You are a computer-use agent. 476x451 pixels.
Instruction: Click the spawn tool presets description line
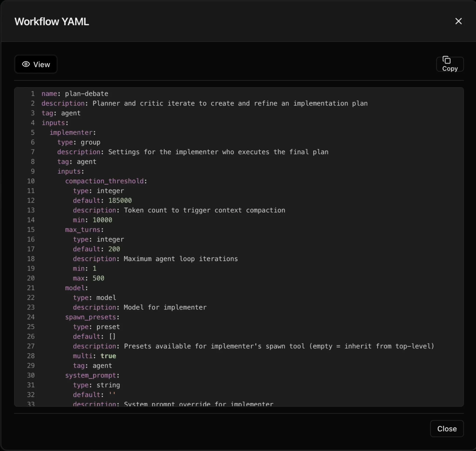pos(254,346)
